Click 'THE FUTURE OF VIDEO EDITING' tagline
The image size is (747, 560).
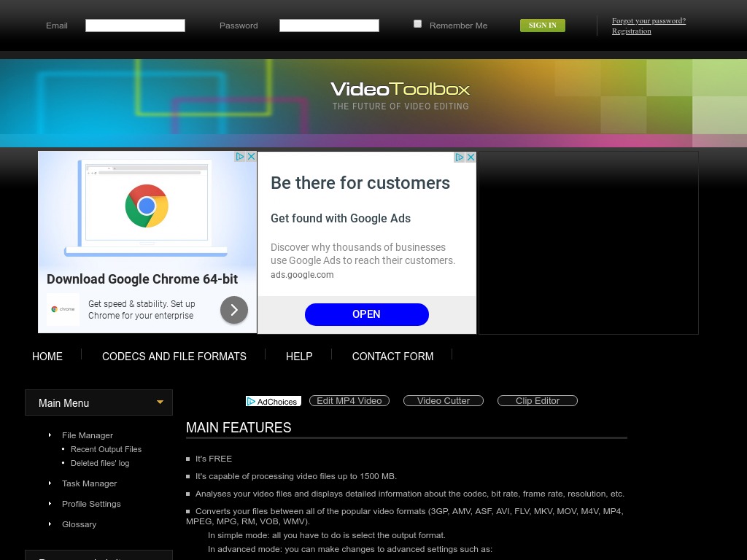point(400,106)
